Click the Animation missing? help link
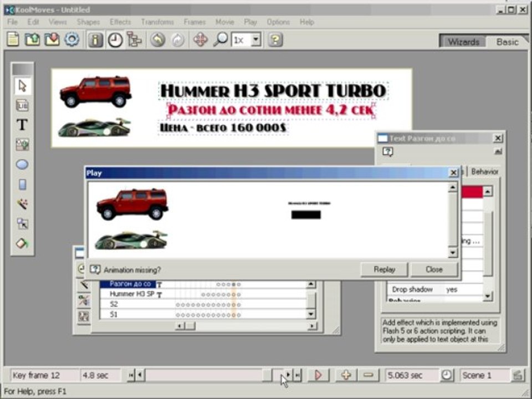The height and width of the screenshot is (399, 532). tap(132, 270)
